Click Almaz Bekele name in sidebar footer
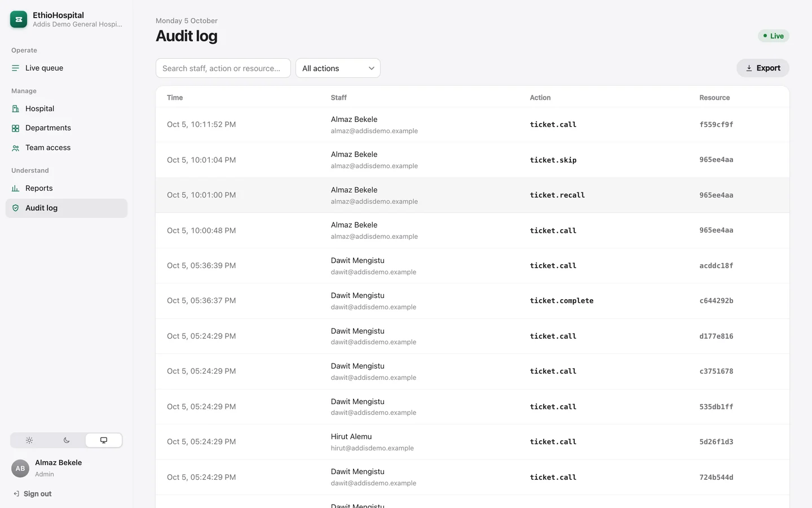The width and height of the screenshot is (812, 508). pos(59,463)
